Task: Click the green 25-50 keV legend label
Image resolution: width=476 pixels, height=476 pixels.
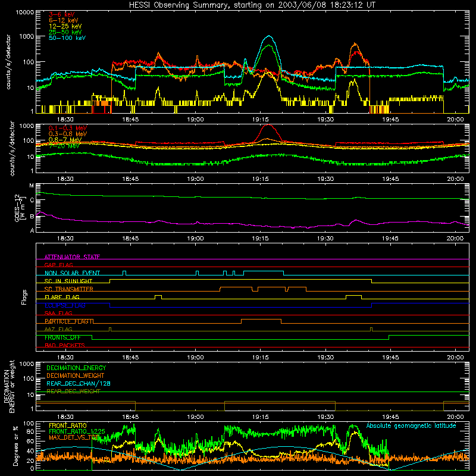Action: coord(65,32)
